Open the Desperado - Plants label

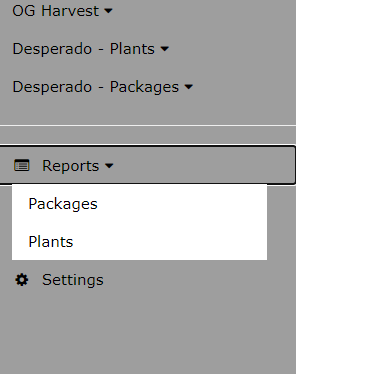coord(84,49)
